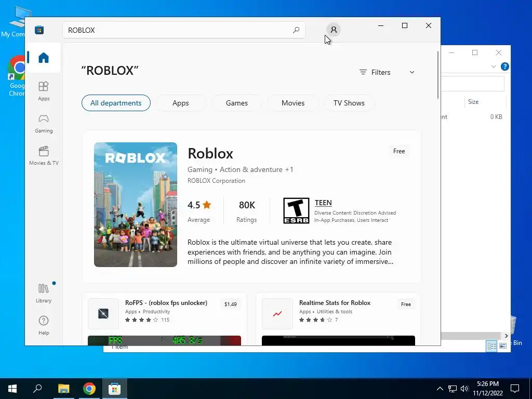Open the user account profile icon
Viewport: 532px width, 399px height.
click(x=334, y=30)
